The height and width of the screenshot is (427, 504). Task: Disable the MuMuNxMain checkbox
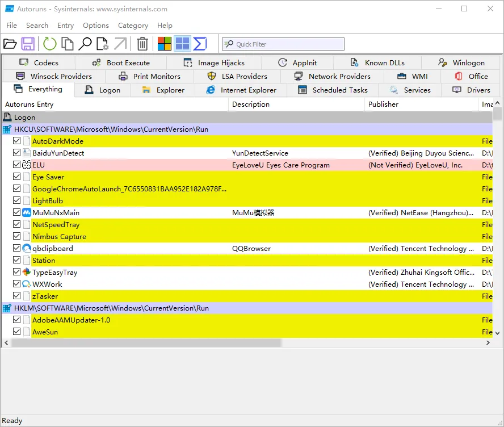16,212
